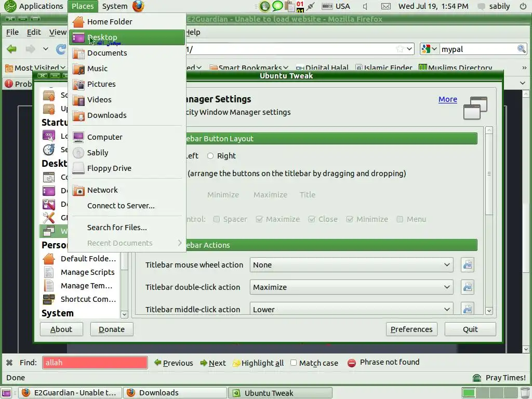
Task: Click sidebar scroll down arrow
Action: point(124,314)
